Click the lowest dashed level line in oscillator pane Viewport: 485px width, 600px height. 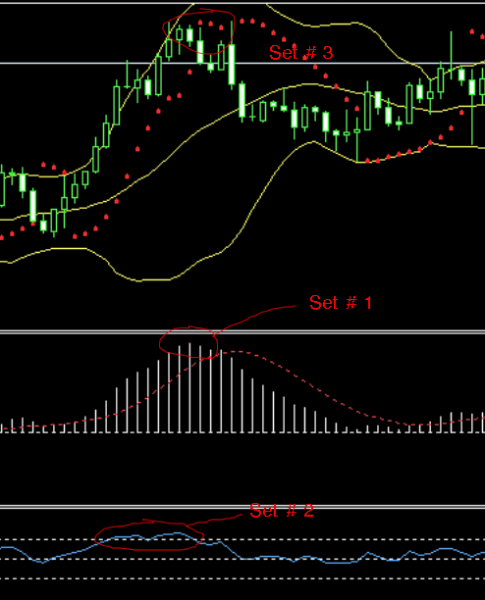click(x=242, y=579)
